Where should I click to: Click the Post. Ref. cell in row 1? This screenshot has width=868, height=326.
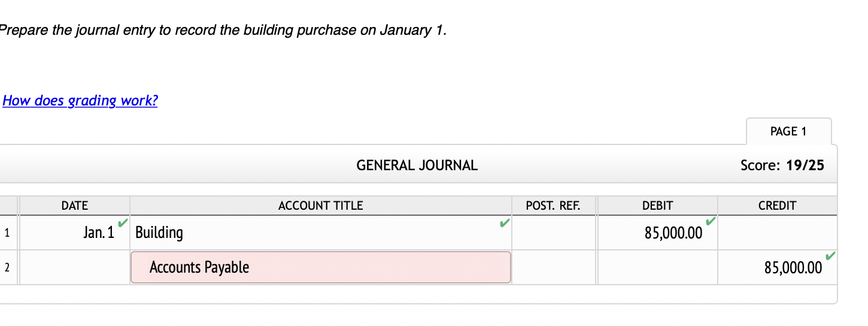coord(553,233)
